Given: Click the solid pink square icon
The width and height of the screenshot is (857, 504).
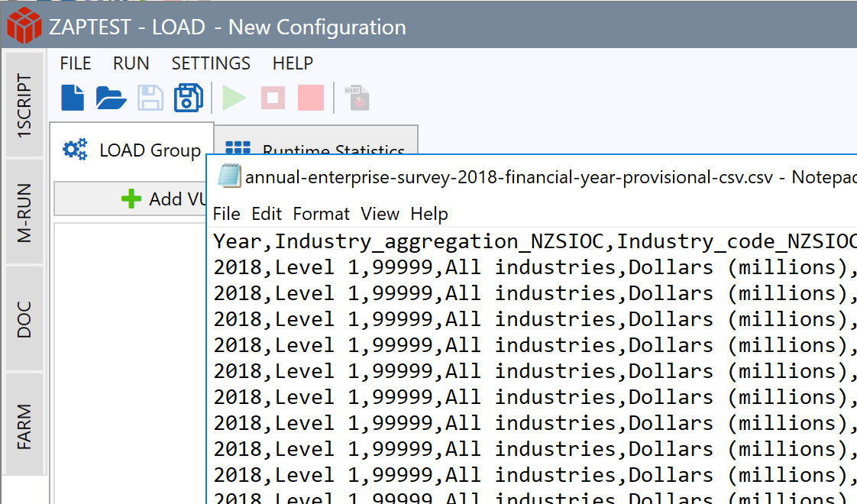Looking at the screenshot, I should pos(311,98).
